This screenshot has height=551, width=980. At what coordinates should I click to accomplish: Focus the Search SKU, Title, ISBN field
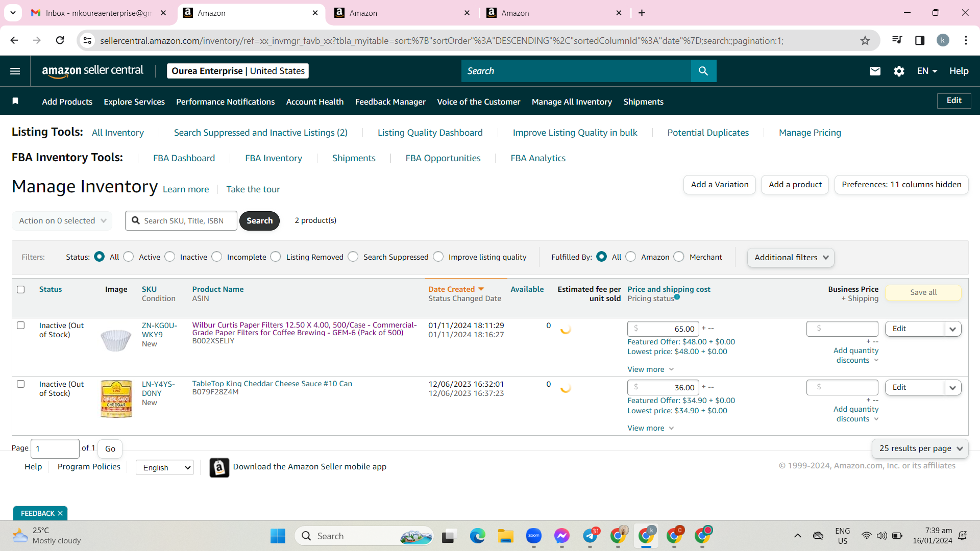coord(181,221)
